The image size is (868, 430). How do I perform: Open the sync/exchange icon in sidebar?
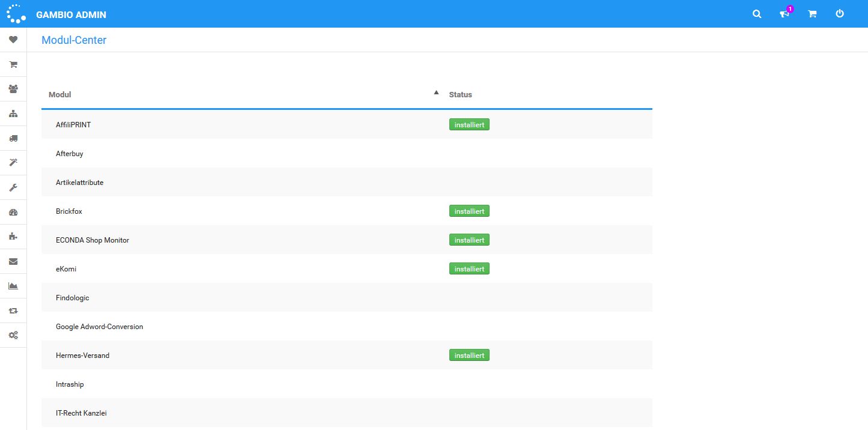click(x=13, y=310)
